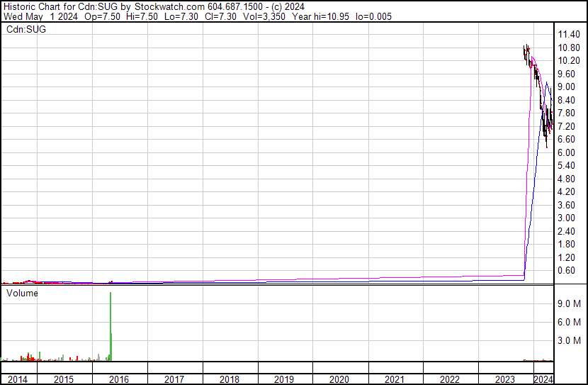Click the 11.40 price axis label
This screenshot has height=385, width=588.
click(569, 35)
